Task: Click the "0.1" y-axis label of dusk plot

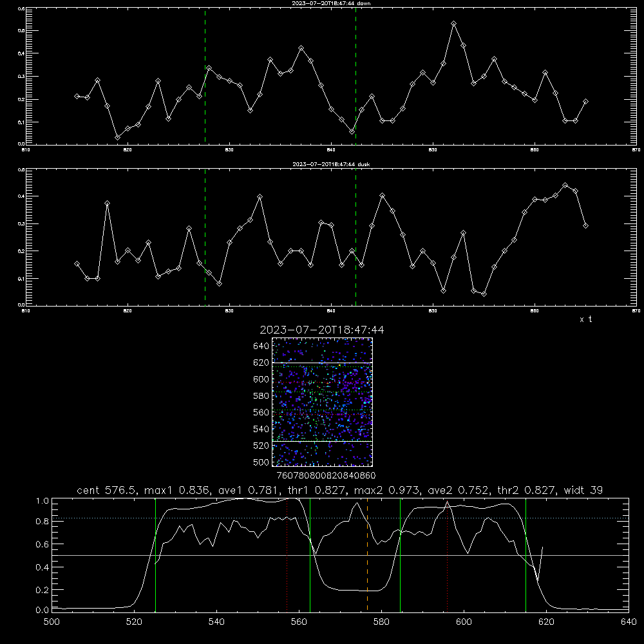Action: [21, 279]
